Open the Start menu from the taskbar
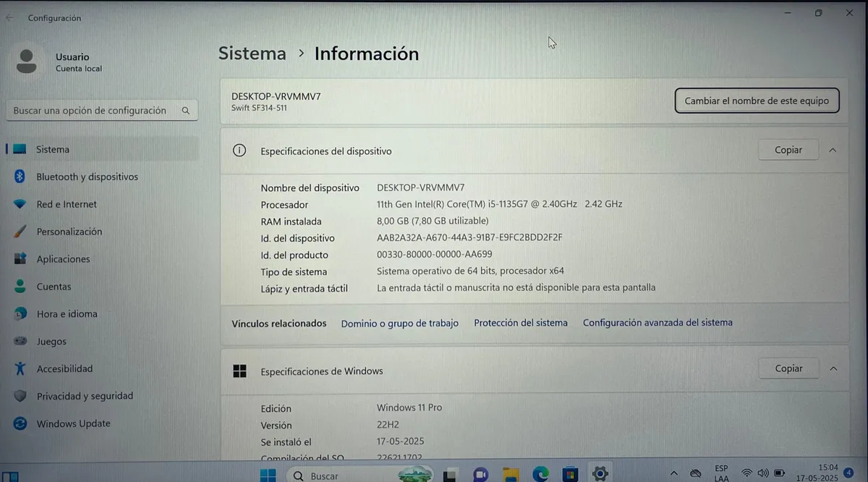Viewport: 868px width, 482px height. pos(268,475)
